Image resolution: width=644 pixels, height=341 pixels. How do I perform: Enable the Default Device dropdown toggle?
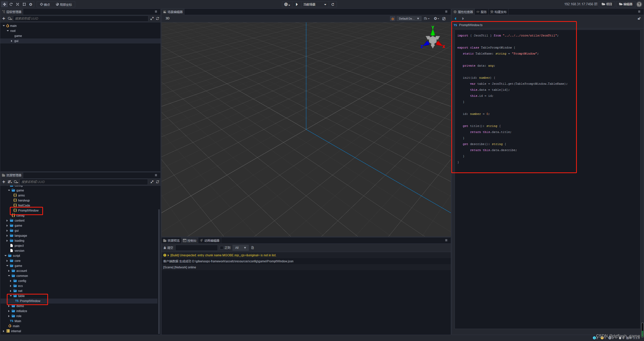(419, 18)
